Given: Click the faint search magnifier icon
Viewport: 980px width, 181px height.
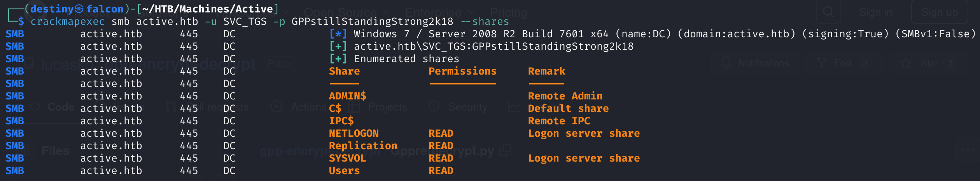Looking at the screenshot, I should tap(828, 12).
